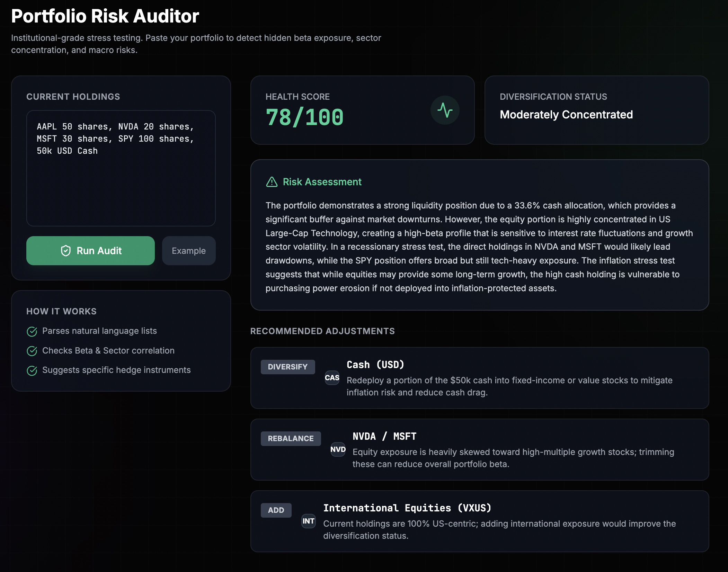Click the REBALANCE action tag
This screenshot has height=572, width=728.
(291, 438)
